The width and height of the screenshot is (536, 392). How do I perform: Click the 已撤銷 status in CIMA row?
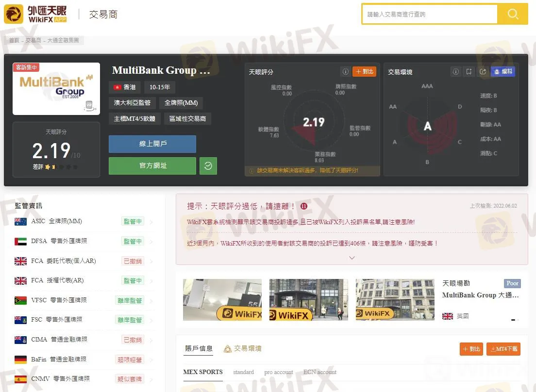click(x=133, y=340)
